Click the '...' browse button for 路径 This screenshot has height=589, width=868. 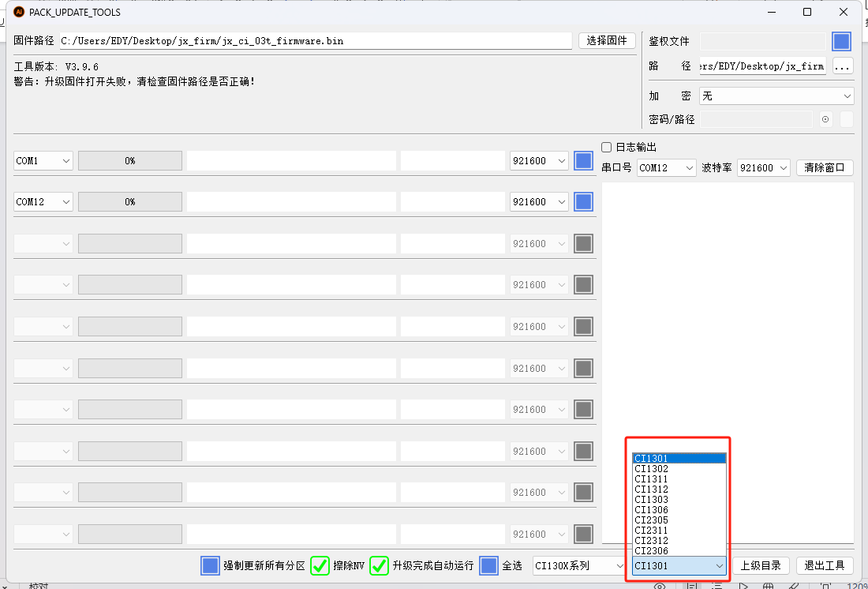[x=843, y=66]
